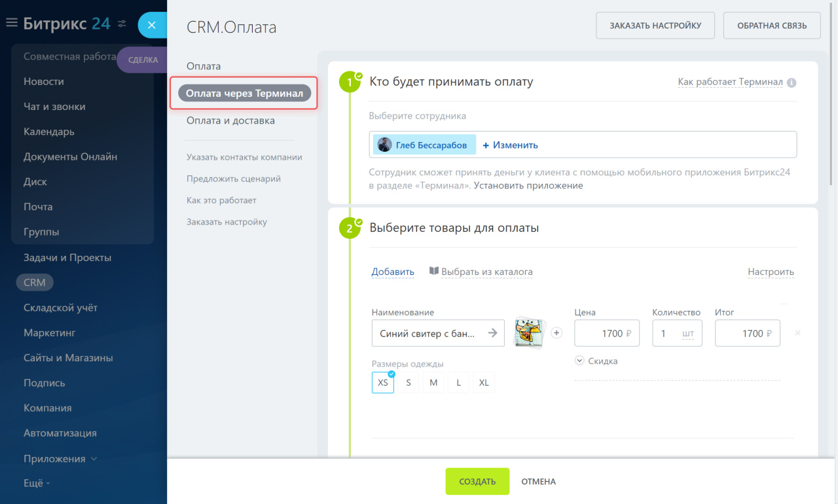Open Маркетинг in sidebar
This screenshot has width=838, height=504.
pos(50,333)
